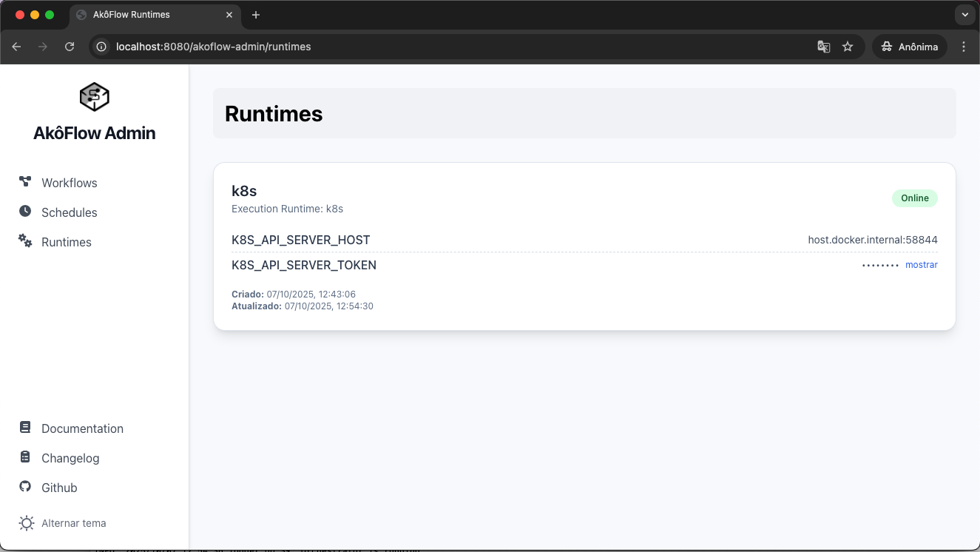The image size is (980, 552).
Task: Open the Workflows menu item
Action: (69, 183)
